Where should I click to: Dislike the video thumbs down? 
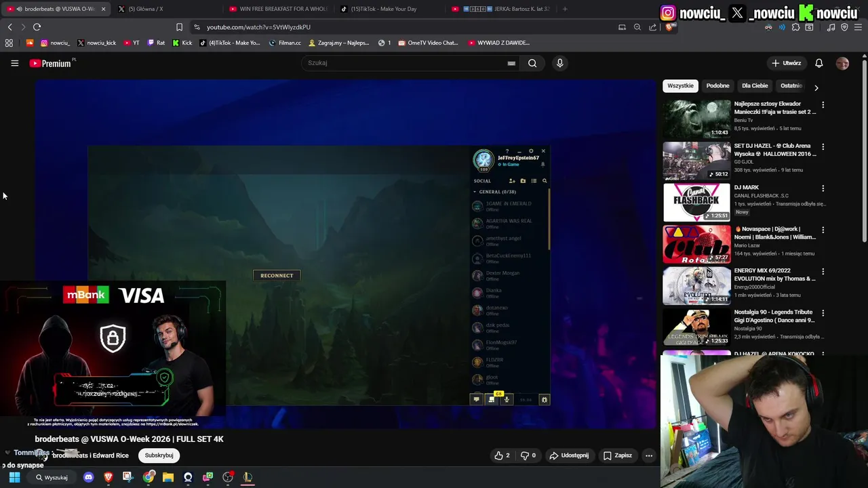tap(528, 455)
